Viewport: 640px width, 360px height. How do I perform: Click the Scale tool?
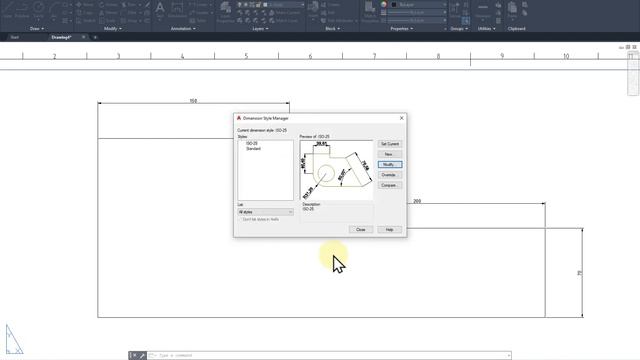click(108, 20)
